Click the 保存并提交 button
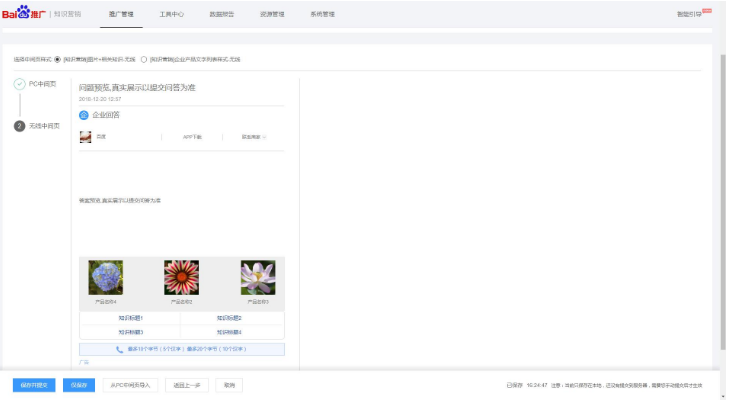The height and width of the screenshot is (401, 733). point(34,384)
